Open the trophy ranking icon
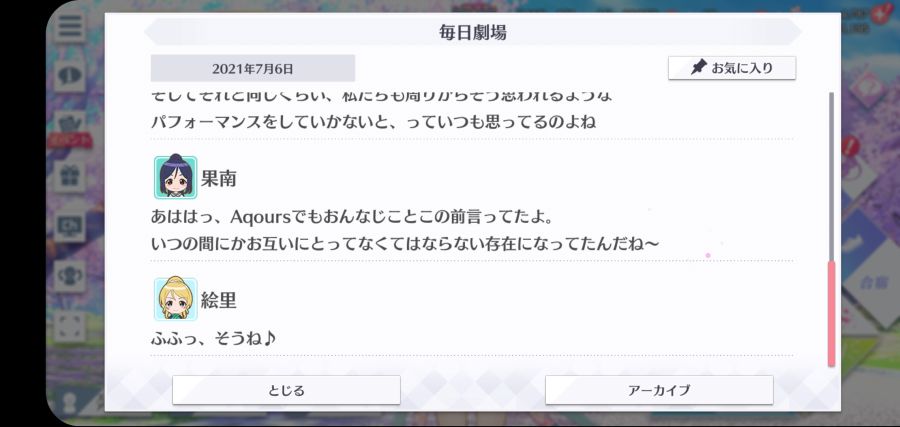Viewport: 900px width, 427px height. click(x=70, y=276)
